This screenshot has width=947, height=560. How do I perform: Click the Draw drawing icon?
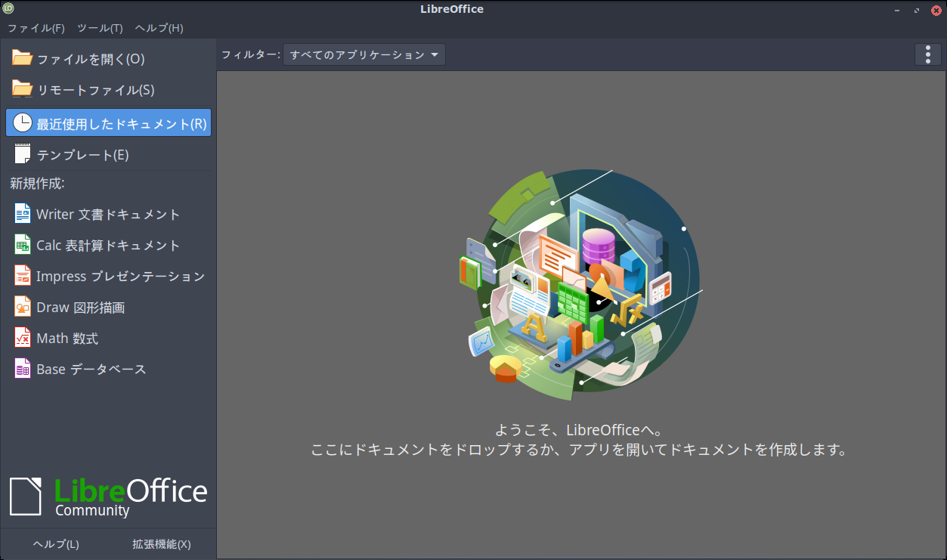[x=23, y=307]
